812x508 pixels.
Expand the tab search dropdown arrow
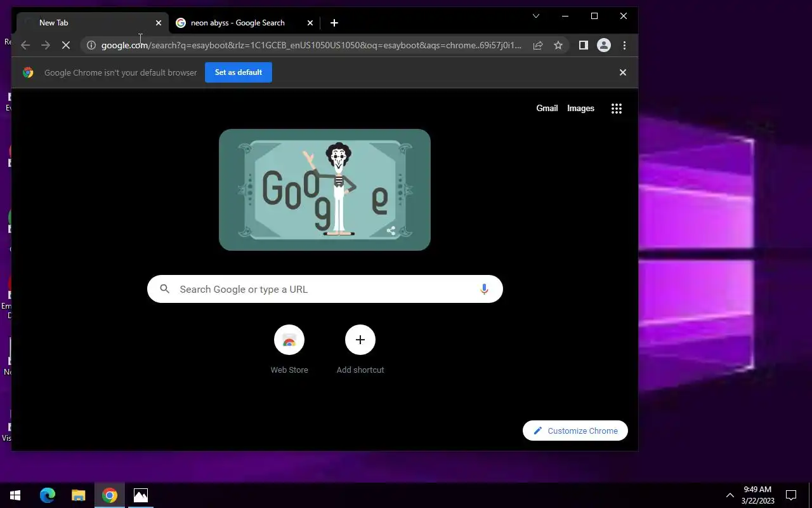(536, 16)
